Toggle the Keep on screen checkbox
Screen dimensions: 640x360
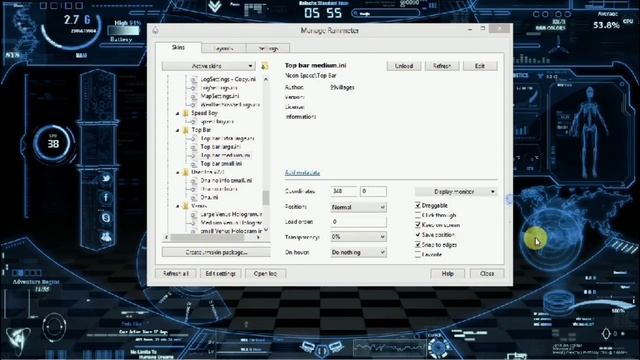[418, 225]
